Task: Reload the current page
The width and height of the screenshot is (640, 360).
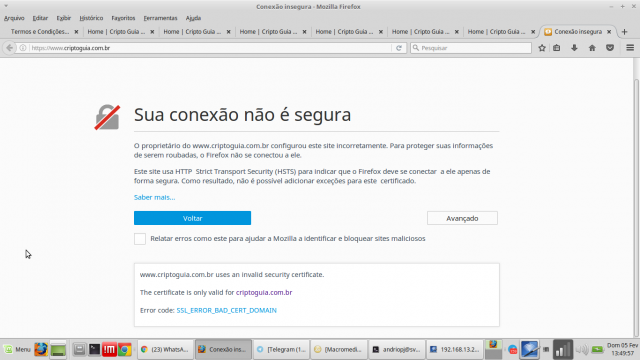Action: 399,48
